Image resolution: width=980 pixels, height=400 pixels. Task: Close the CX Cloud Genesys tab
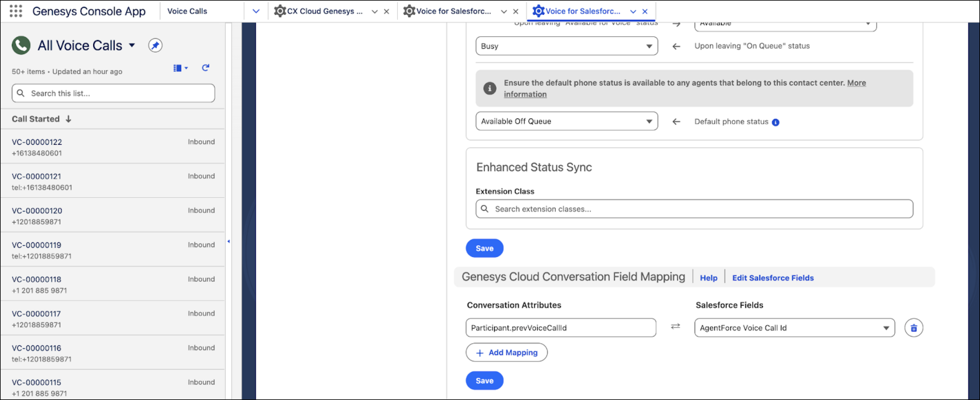pos(386,11)
